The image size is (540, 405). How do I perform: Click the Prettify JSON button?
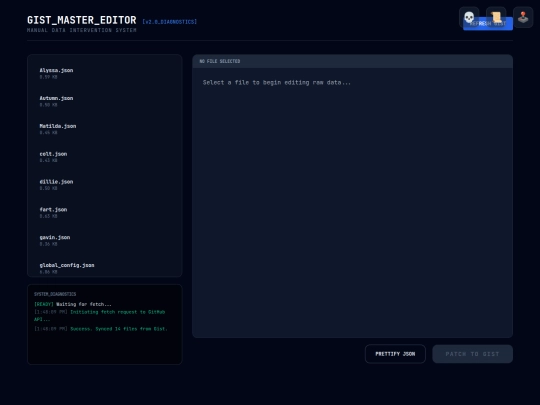pos(395,354)
